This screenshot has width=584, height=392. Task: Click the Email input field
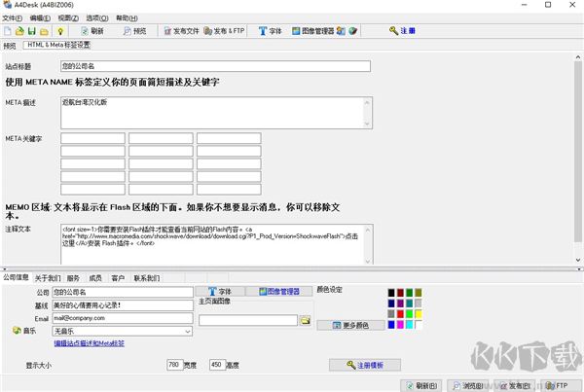pyautogui.click(x=123, y=318)
